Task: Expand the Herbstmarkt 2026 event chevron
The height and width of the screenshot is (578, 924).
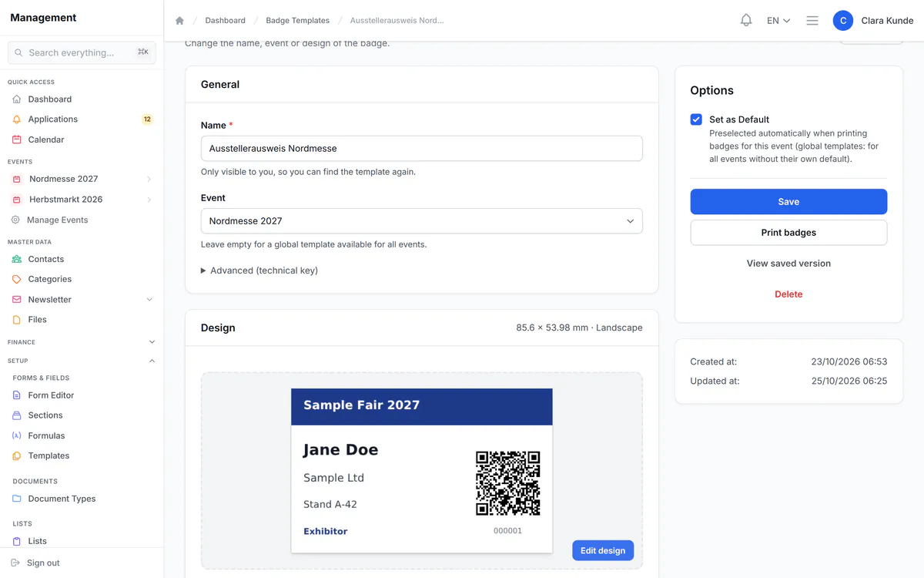Action: [149, 200]
